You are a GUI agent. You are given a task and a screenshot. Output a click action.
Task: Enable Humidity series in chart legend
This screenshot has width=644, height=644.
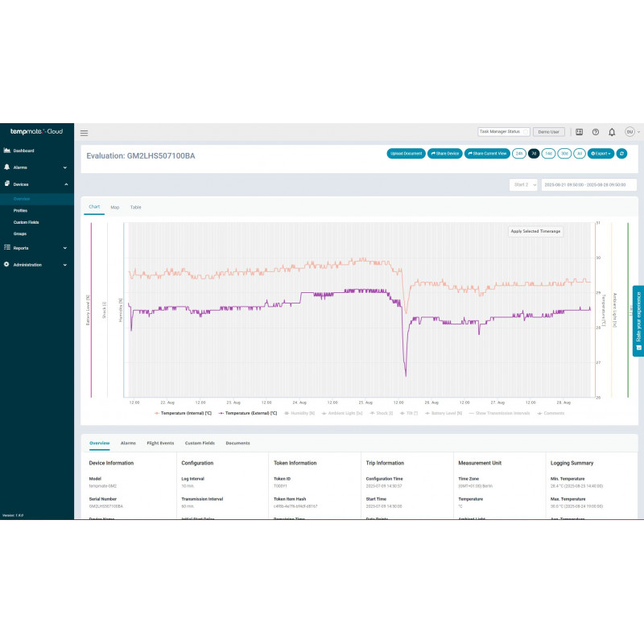click(299, 413)
